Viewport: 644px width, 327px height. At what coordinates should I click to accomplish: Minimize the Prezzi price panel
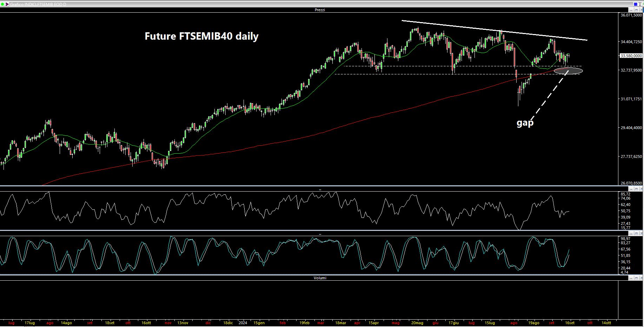[631, 10]
